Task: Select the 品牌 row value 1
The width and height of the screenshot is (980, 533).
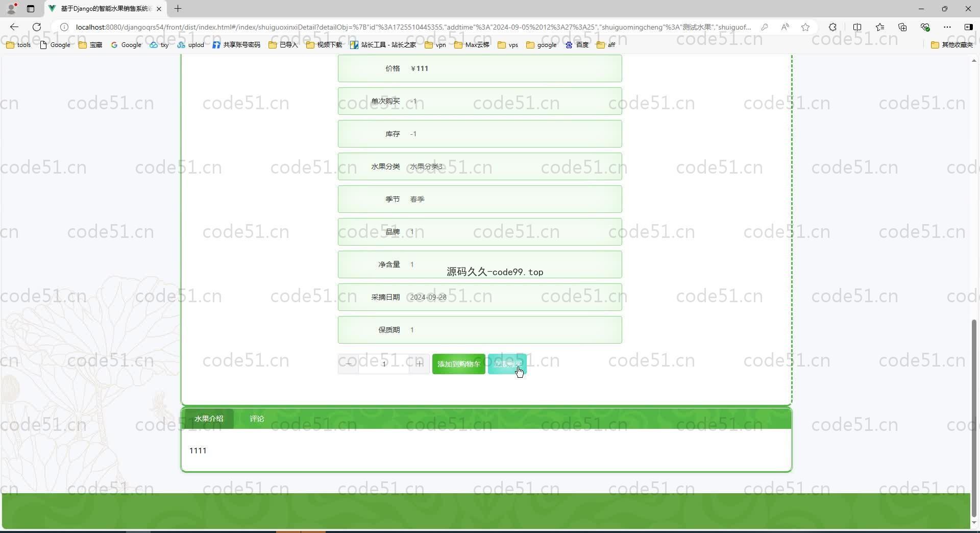Action: [412, 232]
